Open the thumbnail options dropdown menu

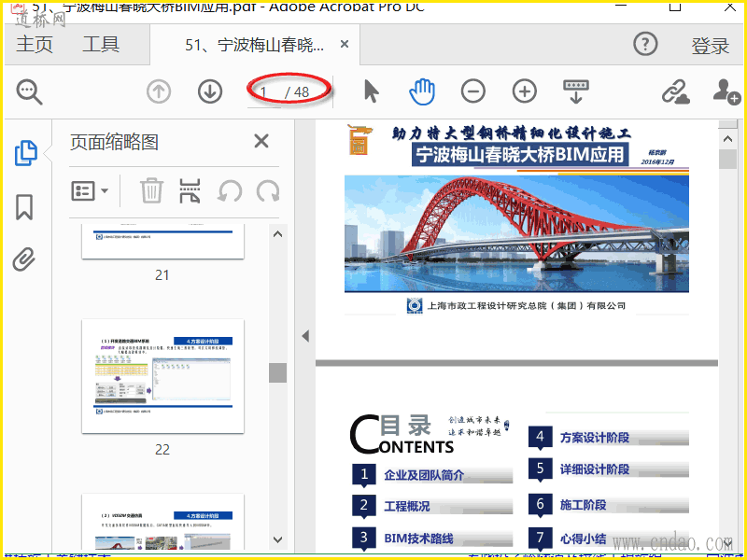[90, 191]
